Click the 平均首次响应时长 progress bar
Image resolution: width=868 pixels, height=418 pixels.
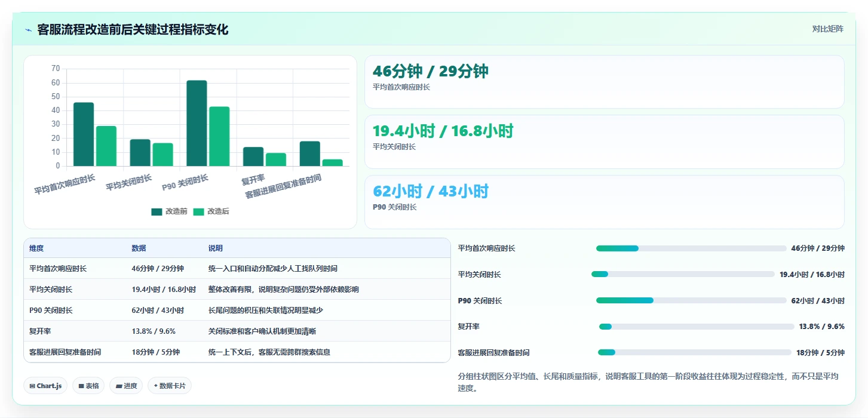click(691, 248)
